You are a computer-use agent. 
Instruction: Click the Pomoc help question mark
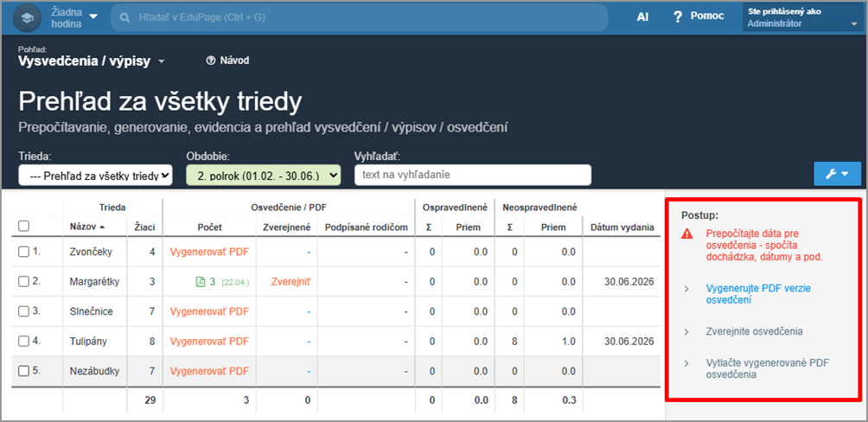coord(678,17)
